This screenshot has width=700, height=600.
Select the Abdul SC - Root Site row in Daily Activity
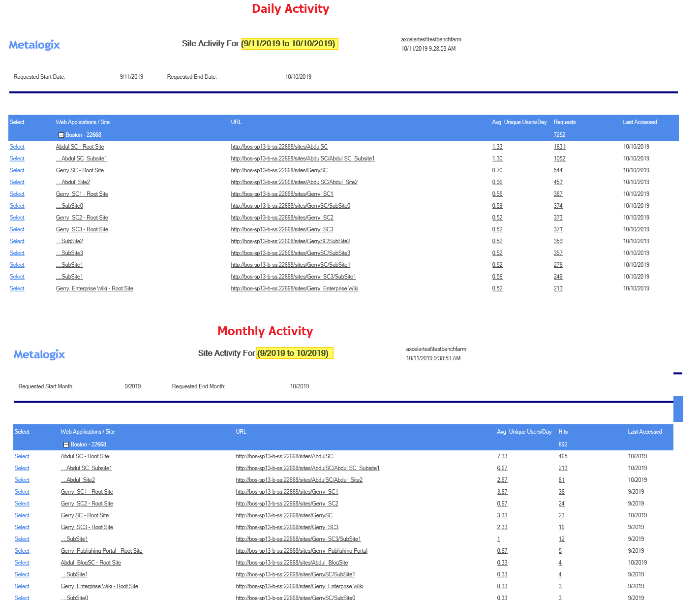coord(17,146)
